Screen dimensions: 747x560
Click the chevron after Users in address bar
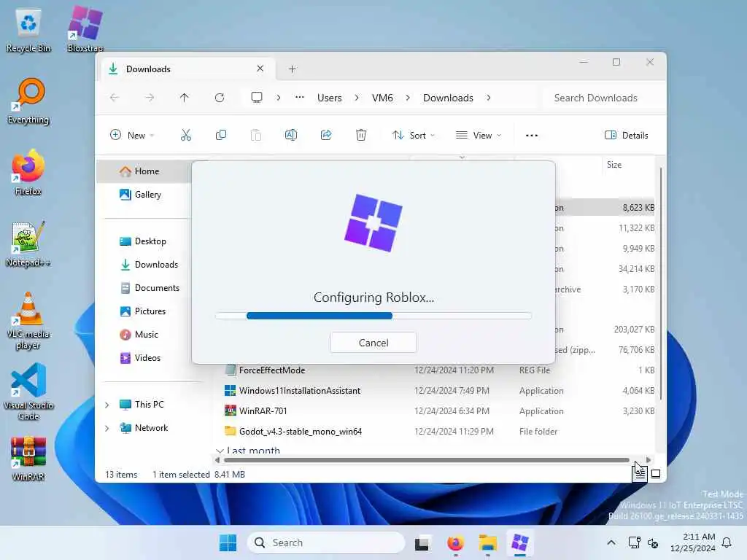[x=356, y=98]
